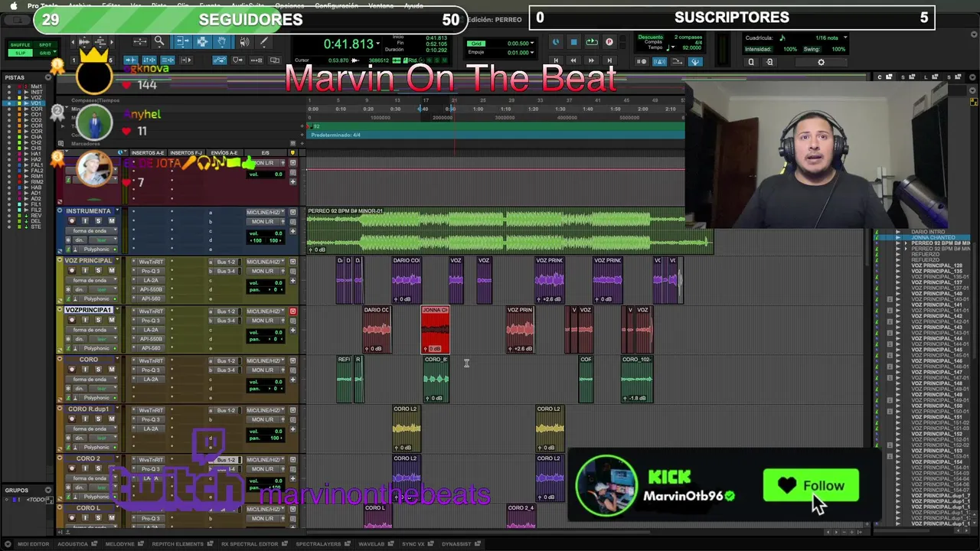The height and width of the screenshot is (551, 980).
Task: Stop playback with the transport stop button
Action: tap(574, 42)
